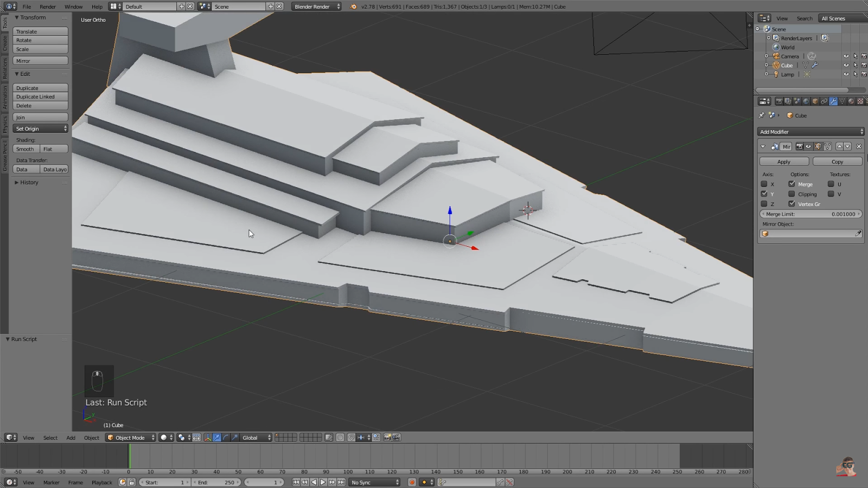The image size is (868, 488).
Task: Click the End frame field
Action: click(217, 482)
